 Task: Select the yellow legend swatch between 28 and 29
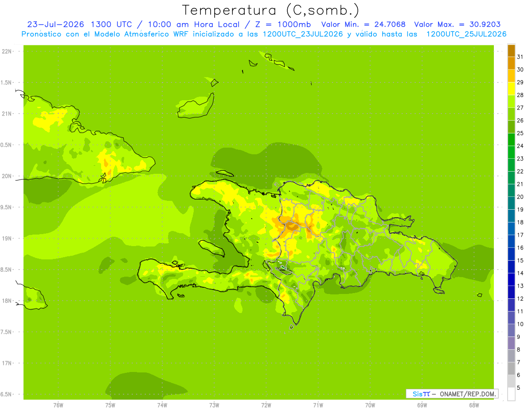coord(511,89)
